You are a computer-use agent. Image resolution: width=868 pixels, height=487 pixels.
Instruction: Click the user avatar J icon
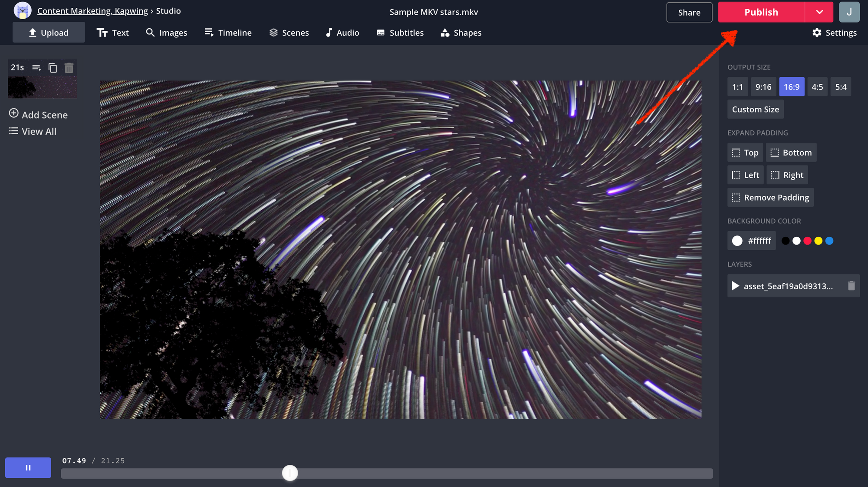click(x=849, y=12)
